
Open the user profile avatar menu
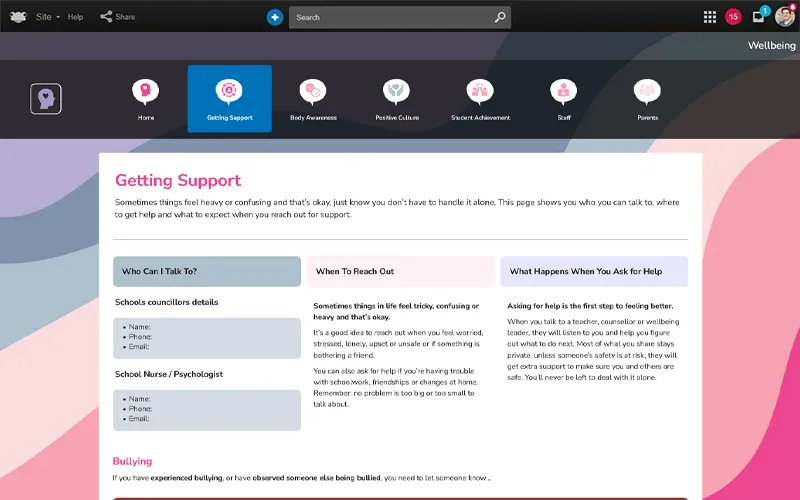[x=785, y=17]
